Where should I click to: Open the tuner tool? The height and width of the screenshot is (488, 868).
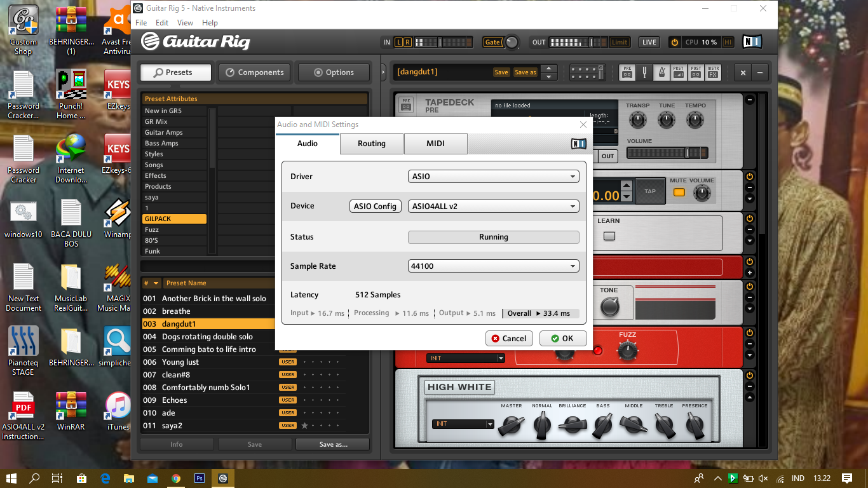point(644,72)
